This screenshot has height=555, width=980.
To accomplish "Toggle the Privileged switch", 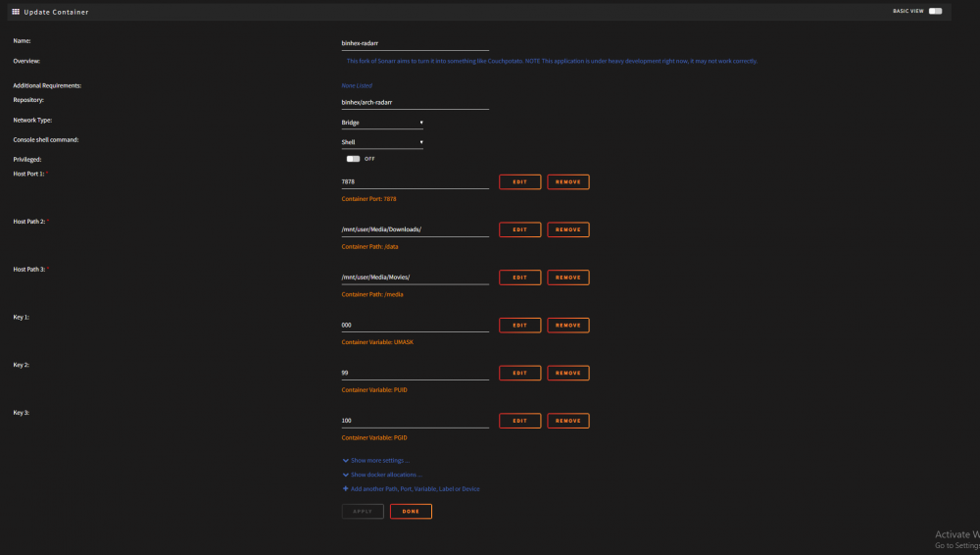I will 353,159.
